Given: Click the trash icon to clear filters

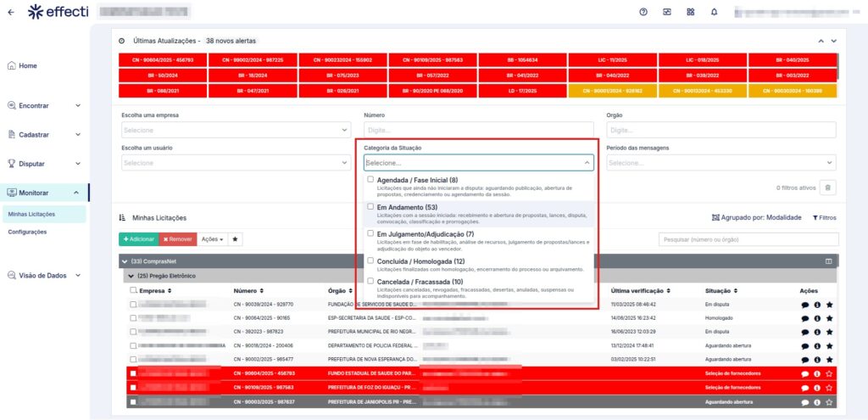Looking at the screenshot, I should (828, 188).
